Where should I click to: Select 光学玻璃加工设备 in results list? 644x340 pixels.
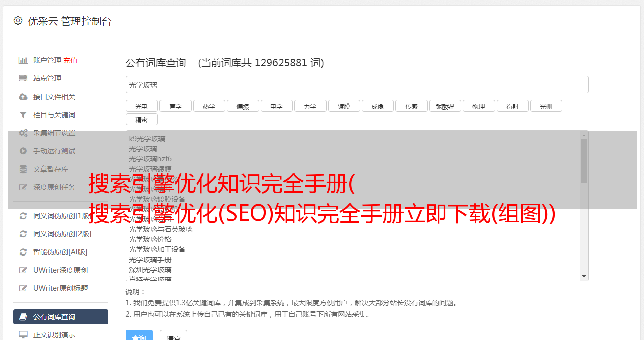point(157,249)
